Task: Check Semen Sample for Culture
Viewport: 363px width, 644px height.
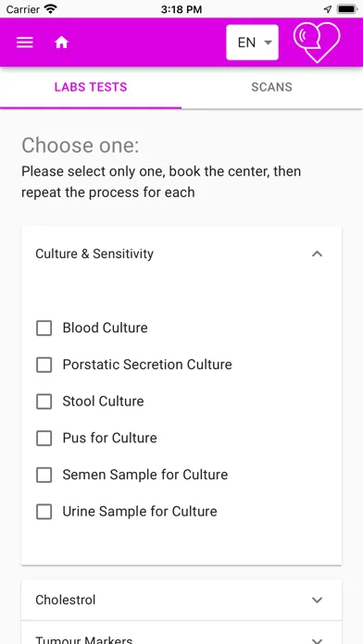Action: pyautogui.click(x=44, y=475)
